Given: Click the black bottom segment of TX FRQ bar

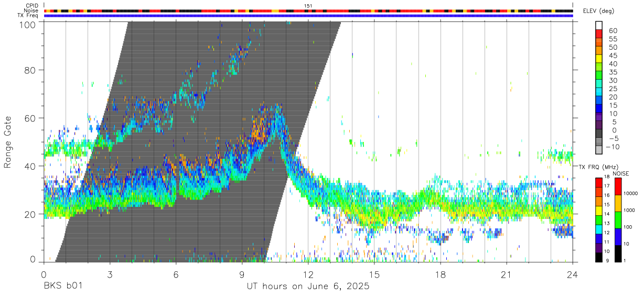Looking at the screenshot, I should point(599,257).
